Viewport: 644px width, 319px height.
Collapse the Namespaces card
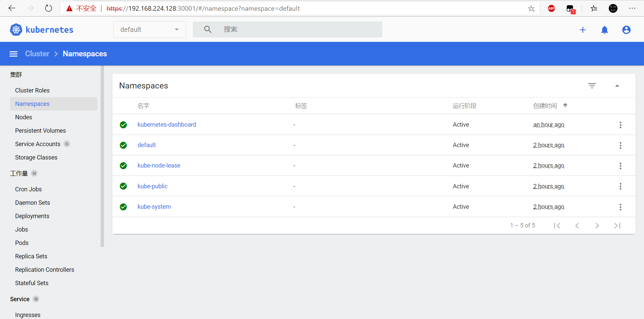(617, 86)
